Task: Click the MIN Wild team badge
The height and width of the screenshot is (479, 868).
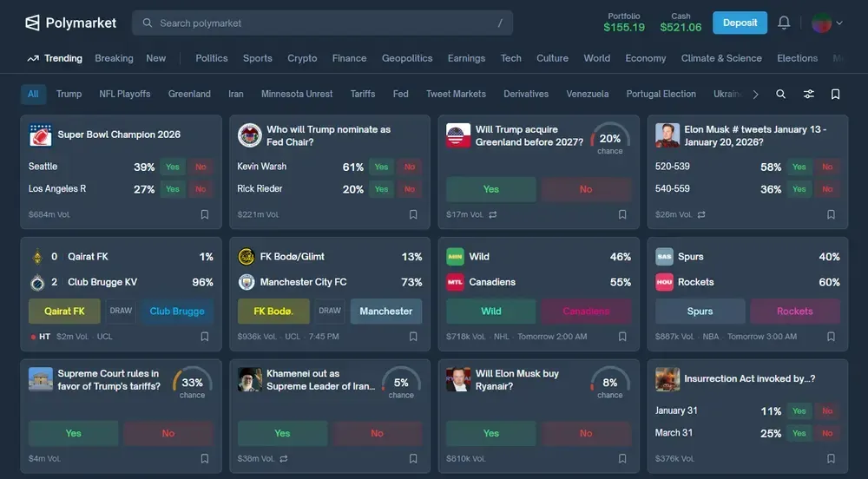Action: coord(455,257)
